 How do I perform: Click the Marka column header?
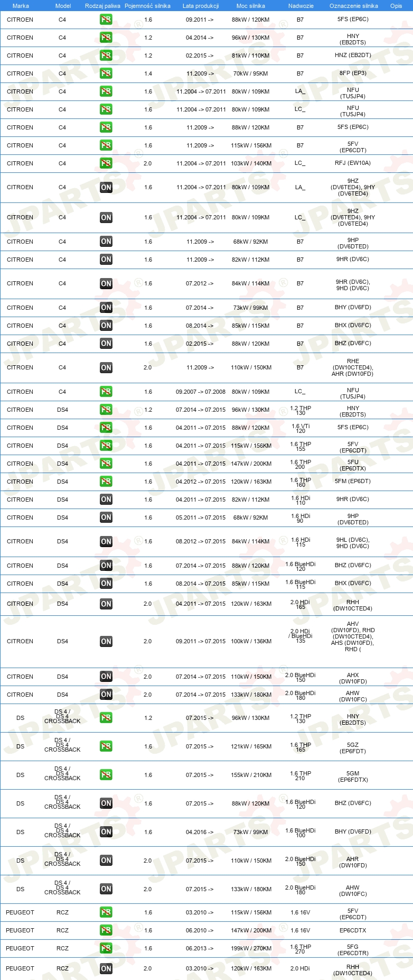point(21,6)
